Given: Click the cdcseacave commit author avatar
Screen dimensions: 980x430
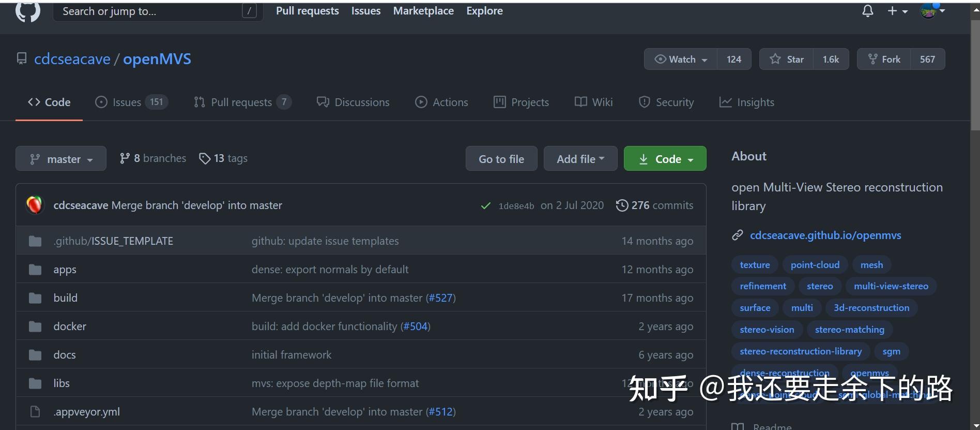Looking at the screenshot, I should [35, 205].
